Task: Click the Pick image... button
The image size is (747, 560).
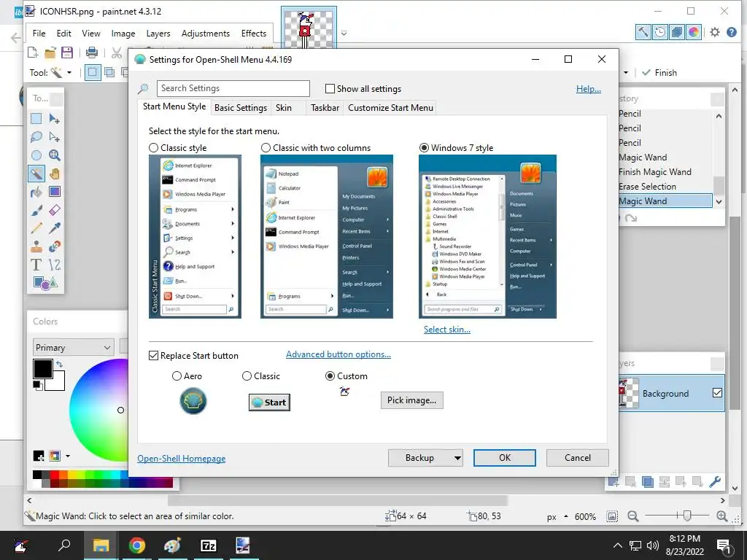Action: [411, 400]
